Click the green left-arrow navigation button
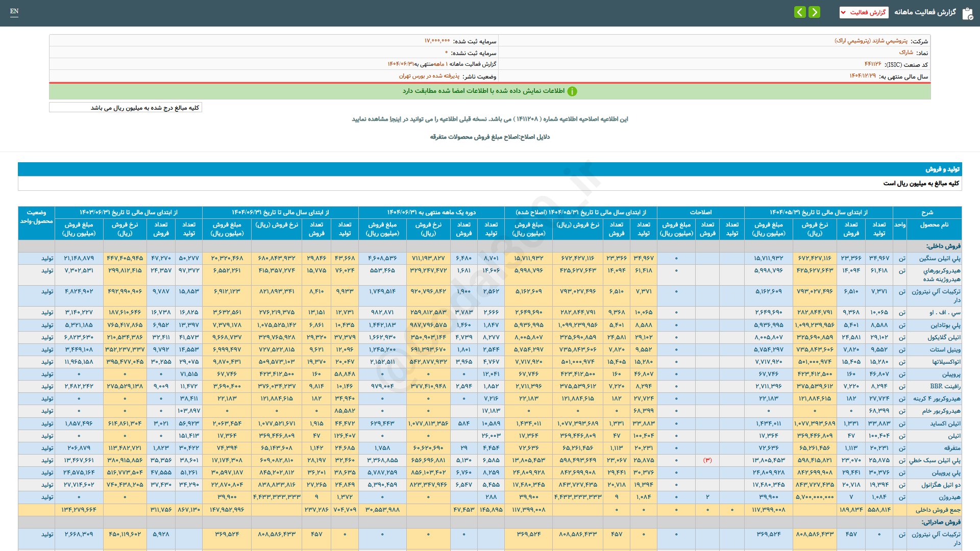Image resolution: width=980 pixels, height=551 pixels. click(x=800, y=12)
